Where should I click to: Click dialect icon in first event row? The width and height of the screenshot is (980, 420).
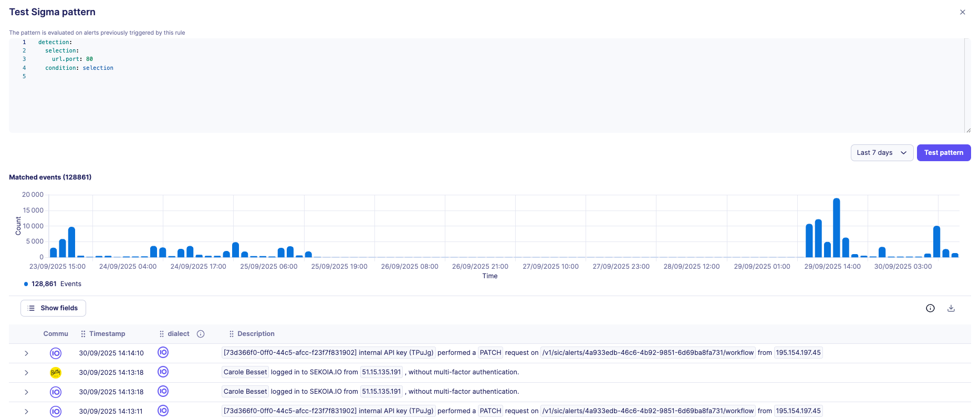[x=163, y=352]
